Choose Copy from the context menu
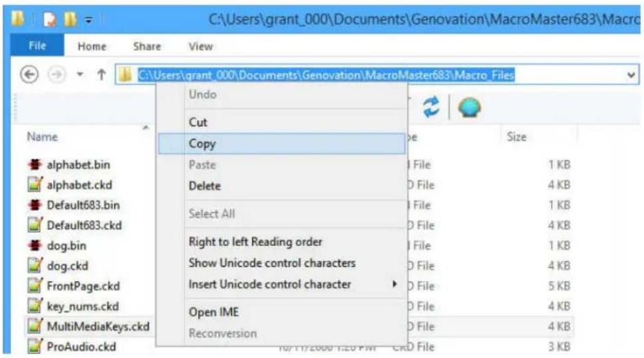Screen dimensions: 644x358 [x=282, y=144]
